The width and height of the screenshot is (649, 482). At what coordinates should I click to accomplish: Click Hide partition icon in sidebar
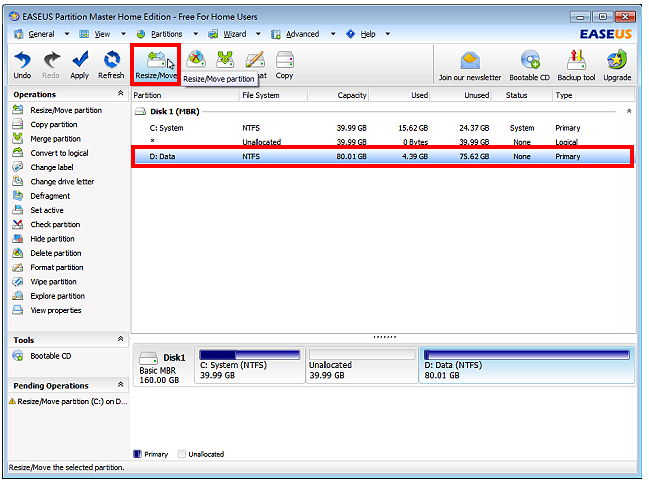(18, 239)
